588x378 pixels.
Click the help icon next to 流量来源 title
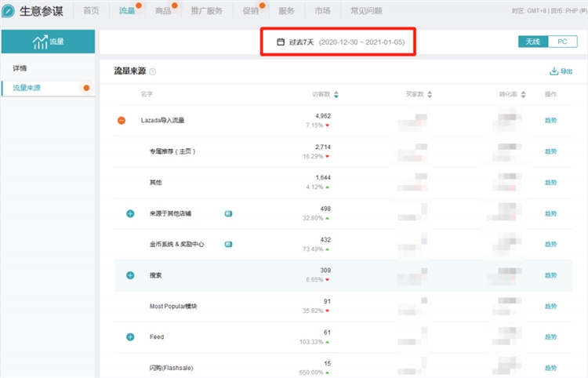(152, 71)
